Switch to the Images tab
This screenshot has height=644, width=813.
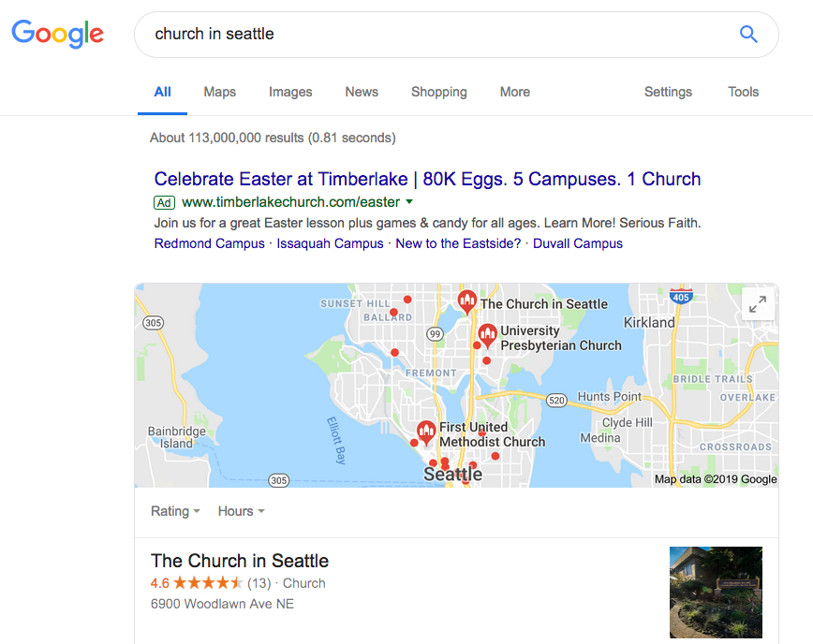point(290,92)
